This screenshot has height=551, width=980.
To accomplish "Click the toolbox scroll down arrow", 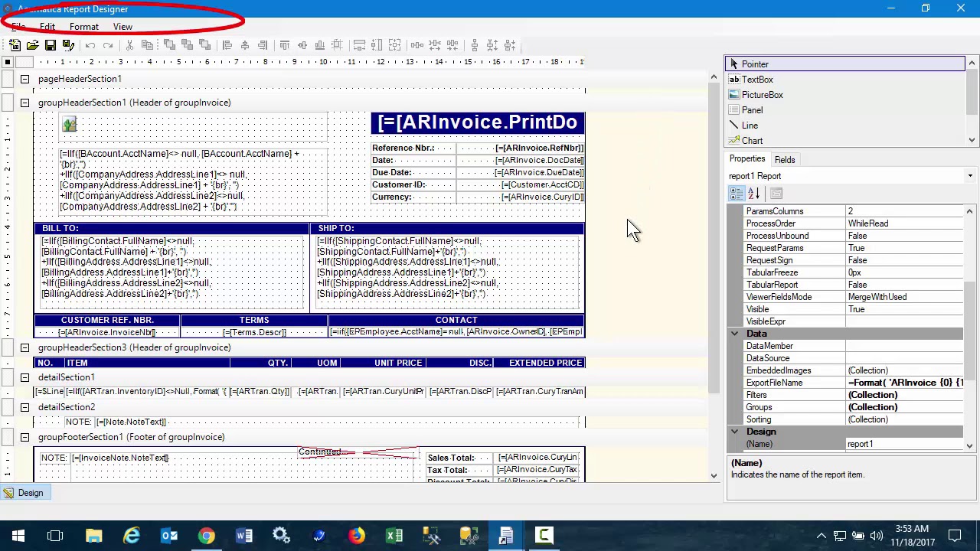I will [972, 140].
